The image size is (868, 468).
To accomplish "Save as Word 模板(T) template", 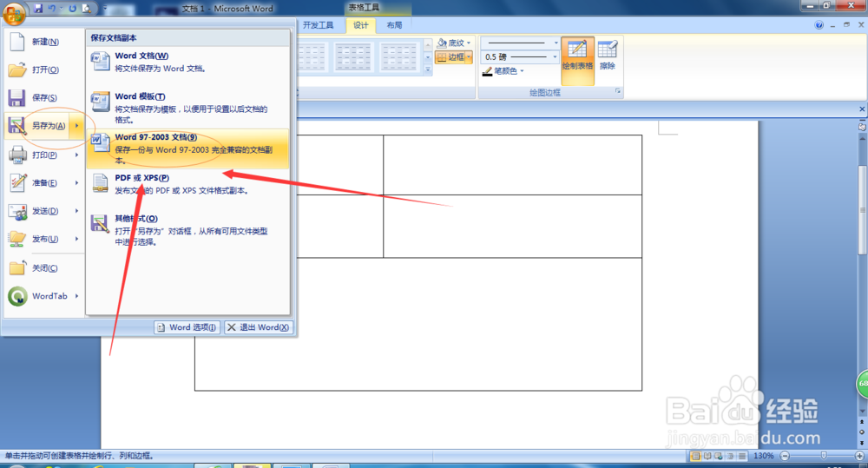I will click(x=187, y=108).
